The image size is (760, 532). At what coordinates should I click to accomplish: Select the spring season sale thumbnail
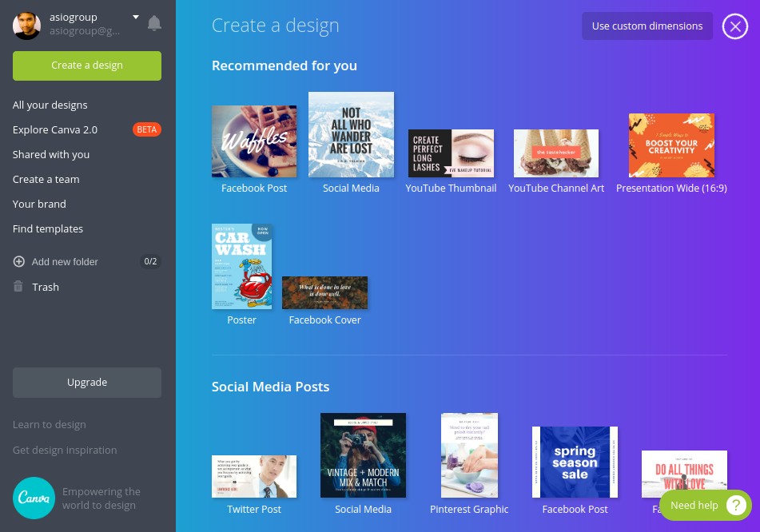575,463
